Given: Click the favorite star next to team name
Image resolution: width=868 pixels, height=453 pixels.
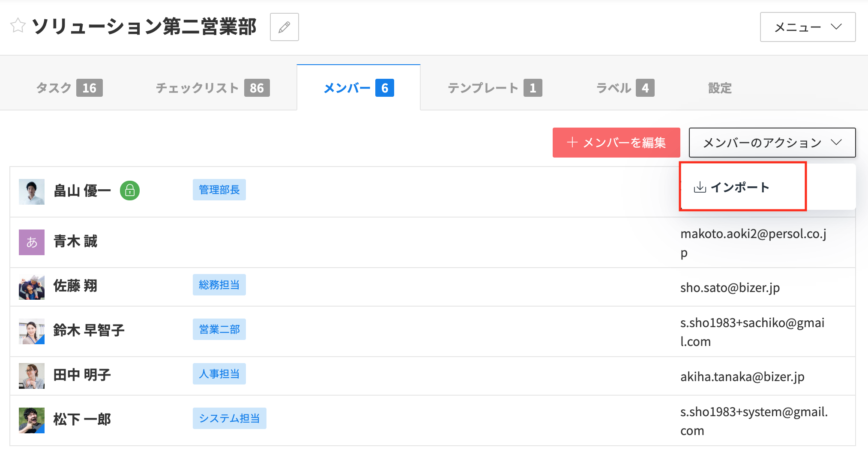Looking at the screenshot, I should pos(18,26).
